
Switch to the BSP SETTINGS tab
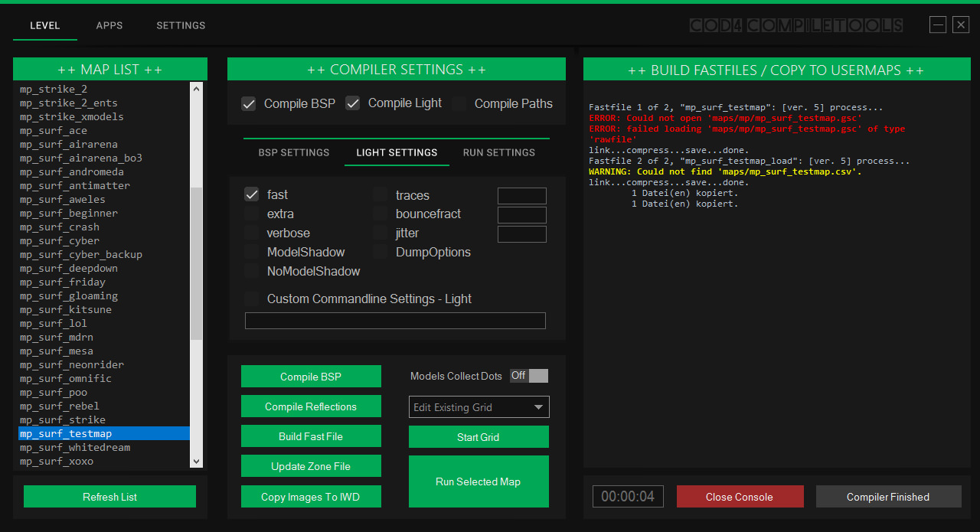(294, 152)
